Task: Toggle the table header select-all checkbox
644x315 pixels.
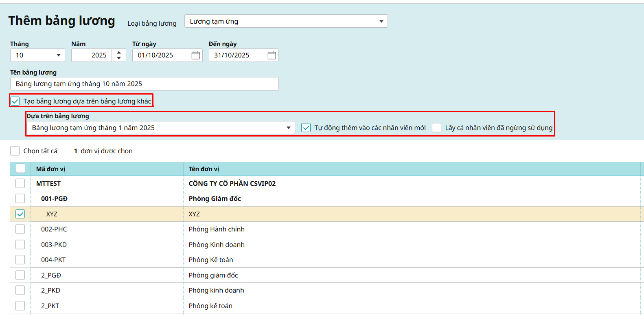Action: [x=20, y=169]
